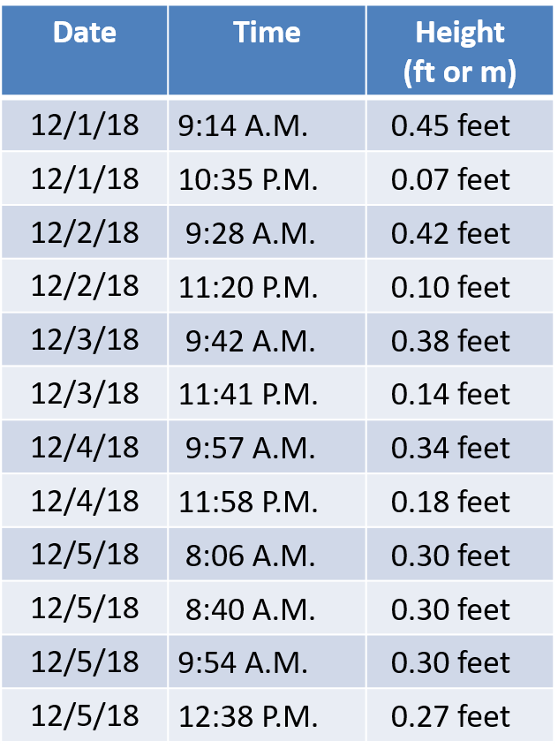Click the Height (ft or m) header
The height and width of the screenshot is (756, 558).
(x=460, y=50)
